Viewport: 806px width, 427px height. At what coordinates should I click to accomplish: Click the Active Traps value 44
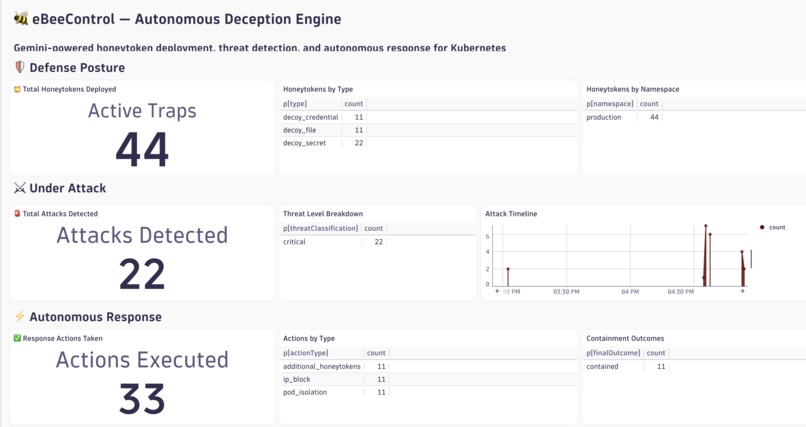pos(142,150)
